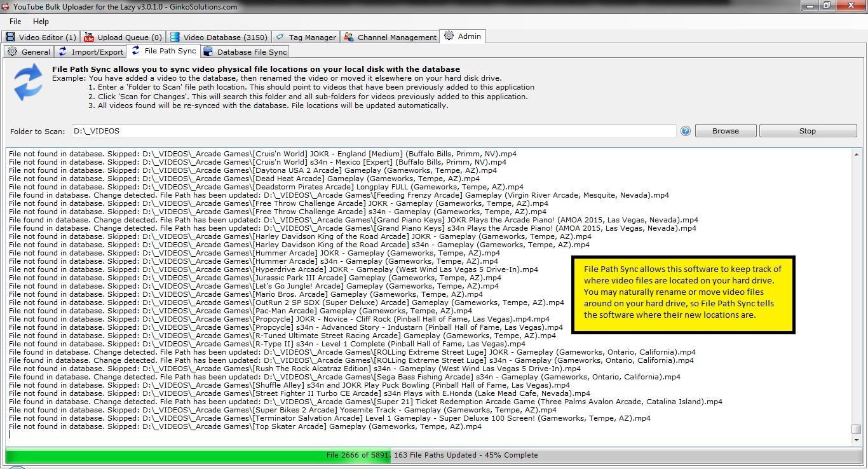This screenshot has width=868, height=469.
Task: Click the Hummer Arcade s34n log line
Action: pyautogui.click(x=254, y=261)
